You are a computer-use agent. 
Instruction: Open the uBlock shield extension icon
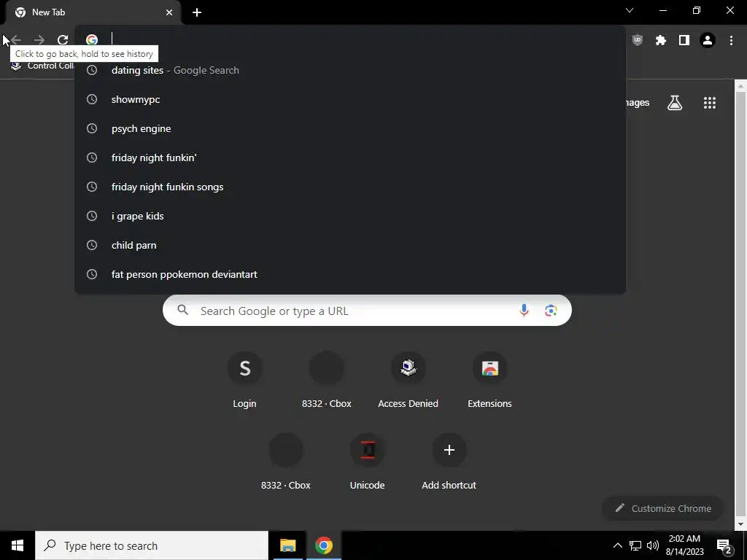[638, 41]
